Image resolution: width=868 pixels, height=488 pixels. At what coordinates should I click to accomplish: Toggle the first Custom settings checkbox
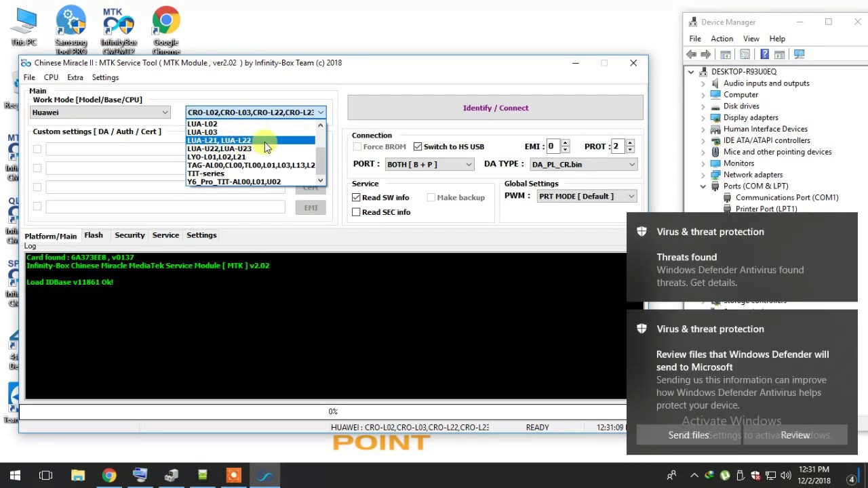click(37, 149)
